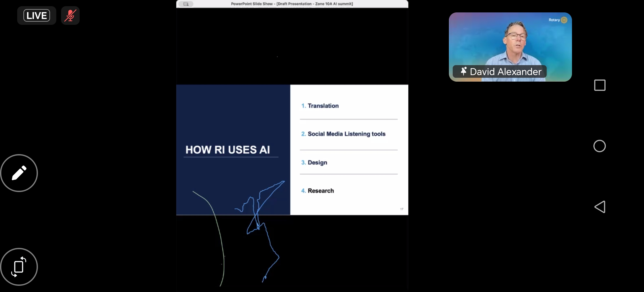This screenshot has width=644, height=292.
Task: Tap the Android back triangle button
Action: coord(600,207)
